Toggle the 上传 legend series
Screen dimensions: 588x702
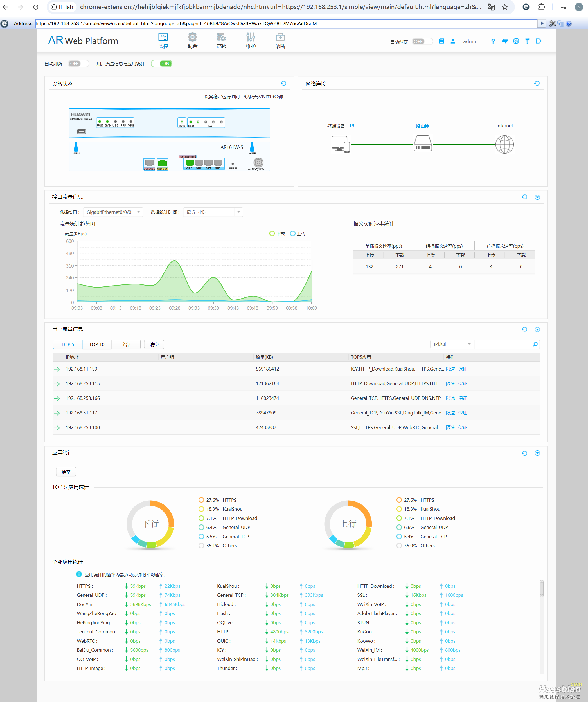298,234
